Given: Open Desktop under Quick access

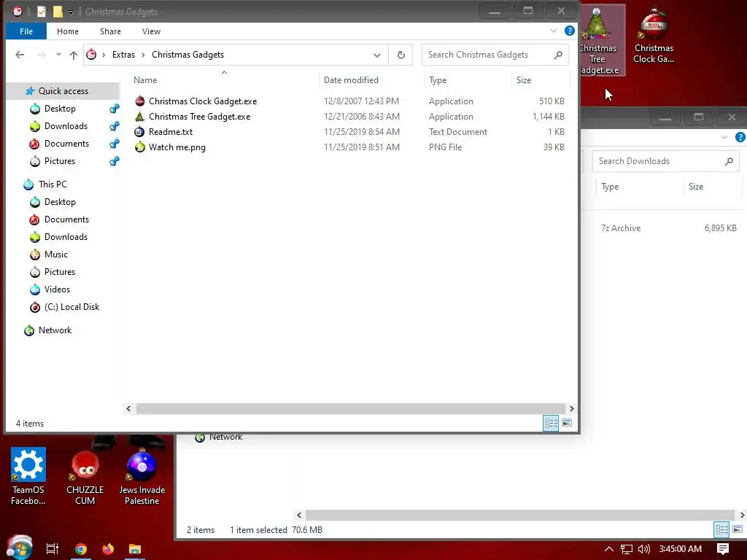Looking at the screenshot, I should [x=60, y=109].
